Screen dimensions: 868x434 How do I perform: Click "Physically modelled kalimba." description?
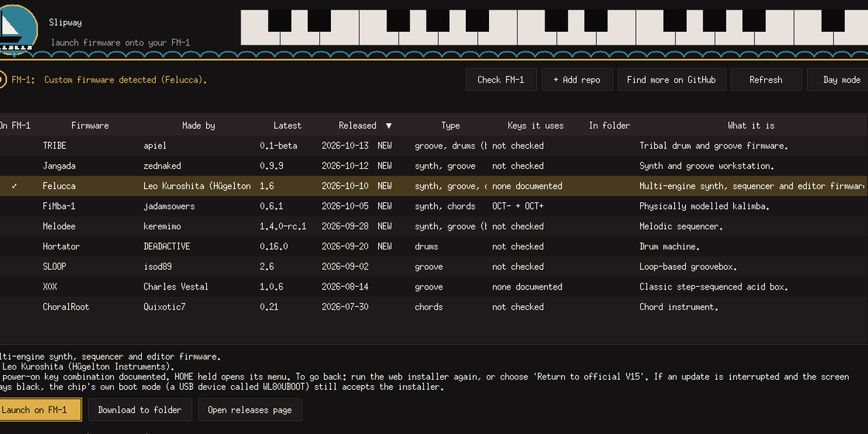(703, 206)
